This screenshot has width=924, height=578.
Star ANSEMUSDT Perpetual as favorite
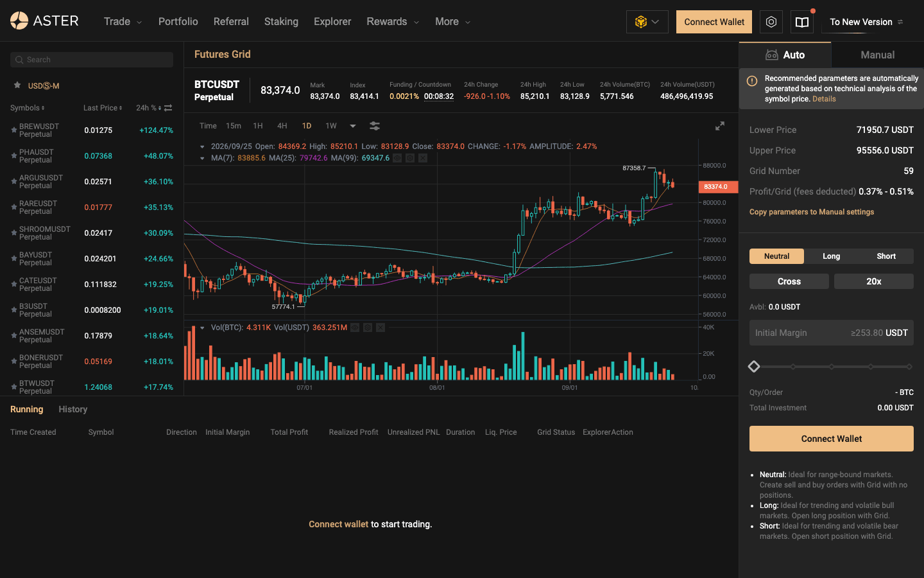(x=13, y=335)
